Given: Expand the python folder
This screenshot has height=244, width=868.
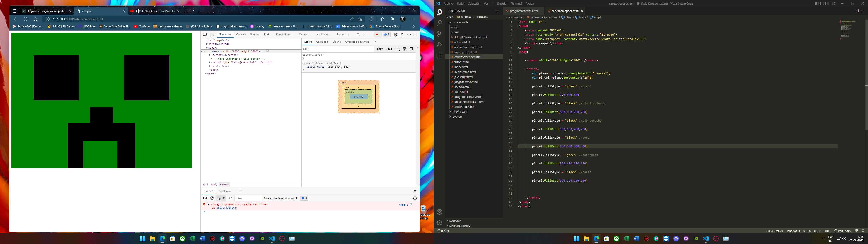Looking at the screenshot, I should pyautogui.click(x=457, y=117).
